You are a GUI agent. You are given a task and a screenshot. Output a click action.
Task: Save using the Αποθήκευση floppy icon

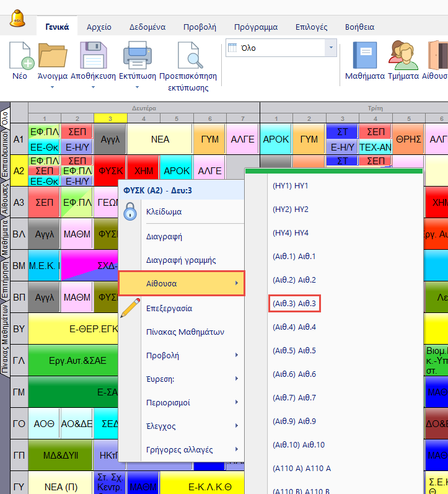tap(94, 57)
